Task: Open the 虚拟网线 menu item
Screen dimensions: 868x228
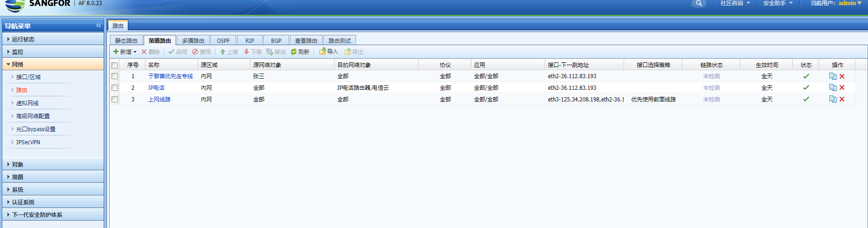Action: [27, 103]
